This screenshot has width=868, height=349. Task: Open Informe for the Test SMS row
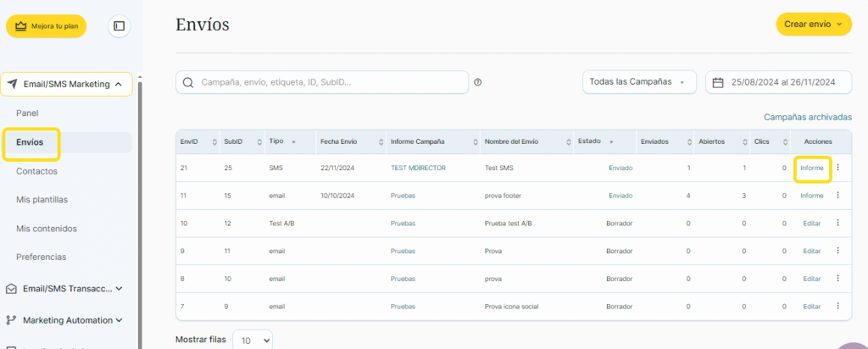pyautogui.click(x=811, y=168)
